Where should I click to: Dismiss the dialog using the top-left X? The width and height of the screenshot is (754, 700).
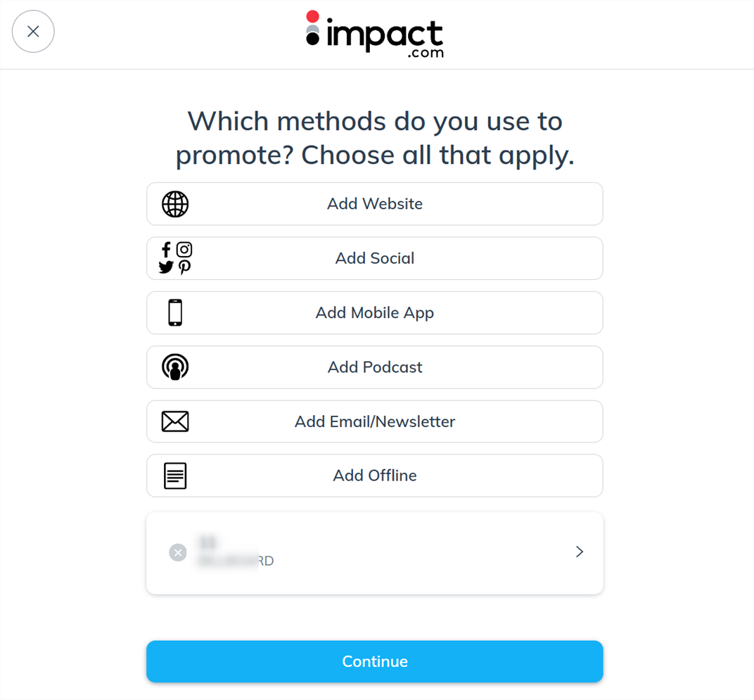[33, 32]
